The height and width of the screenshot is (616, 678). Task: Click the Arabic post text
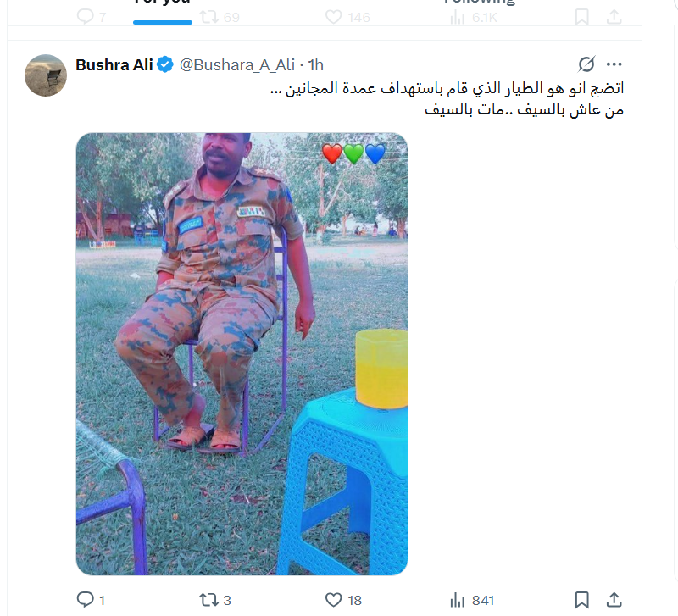point(447,98)
